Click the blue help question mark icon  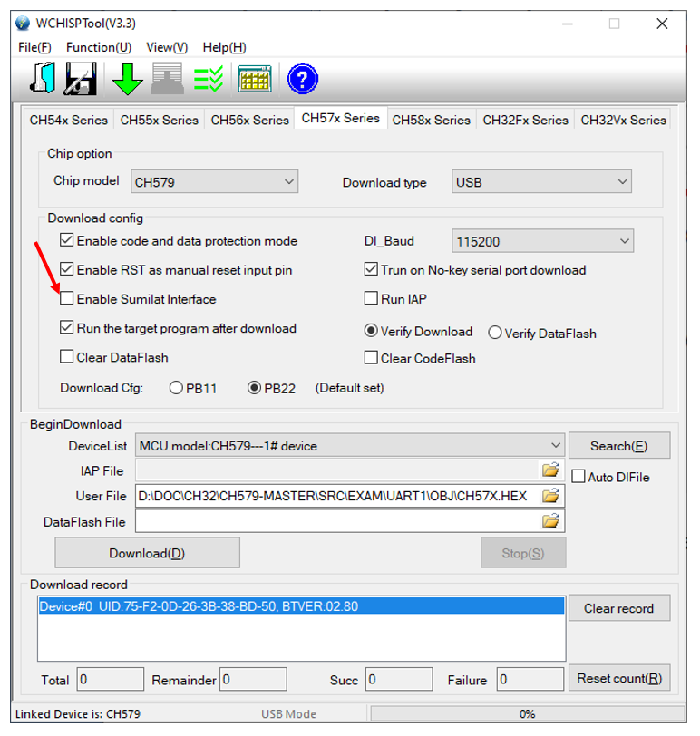[x=302, y=79]
